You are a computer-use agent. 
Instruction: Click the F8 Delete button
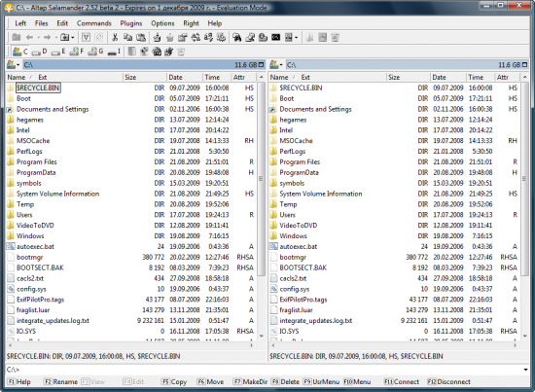pos(286,381)
